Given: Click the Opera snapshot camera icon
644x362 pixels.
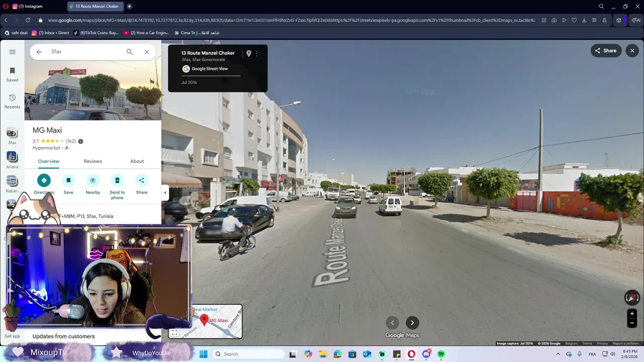Looking at the screenshot, I should pyautogui.click(x=554, y=20).
